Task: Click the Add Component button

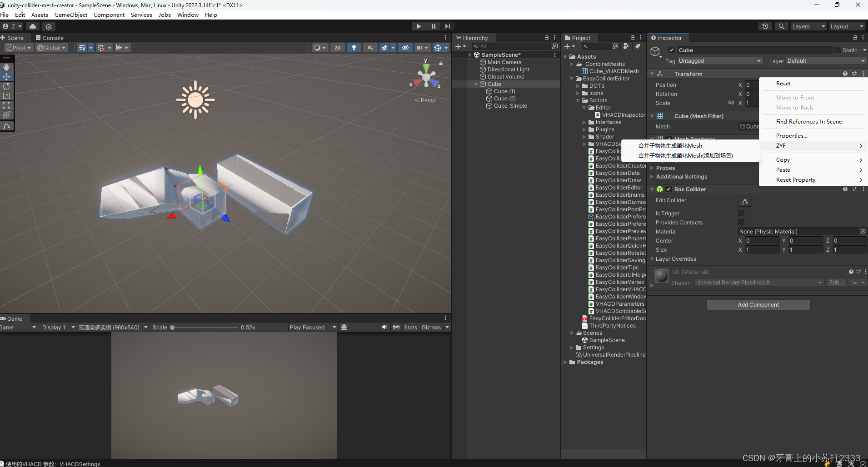Action: (758, 304)
